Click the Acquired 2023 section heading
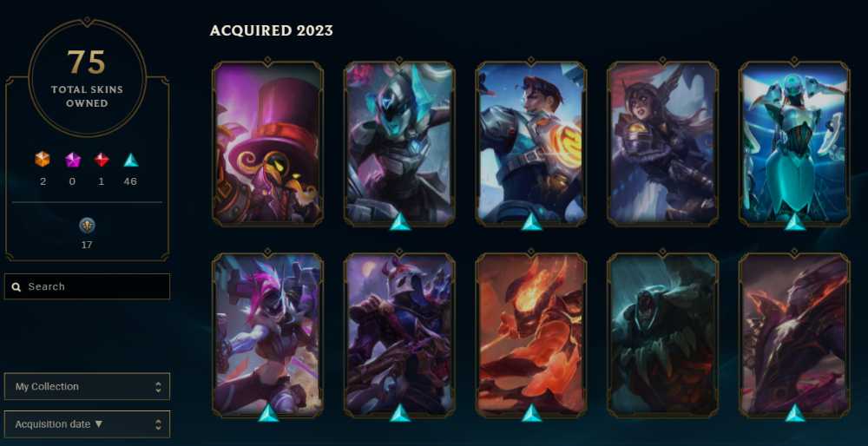 click(x=271, y=30)
